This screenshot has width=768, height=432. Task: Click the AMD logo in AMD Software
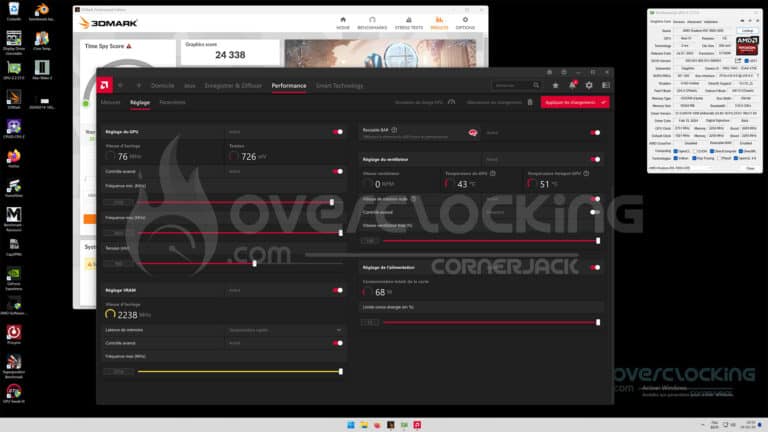(x=104, y=85)
